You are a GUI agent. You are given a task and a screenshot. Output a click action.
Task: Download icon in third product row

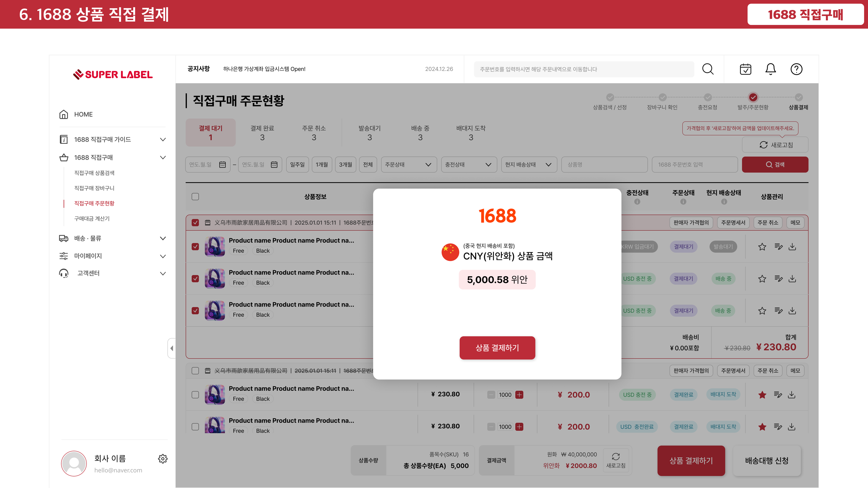792,311
